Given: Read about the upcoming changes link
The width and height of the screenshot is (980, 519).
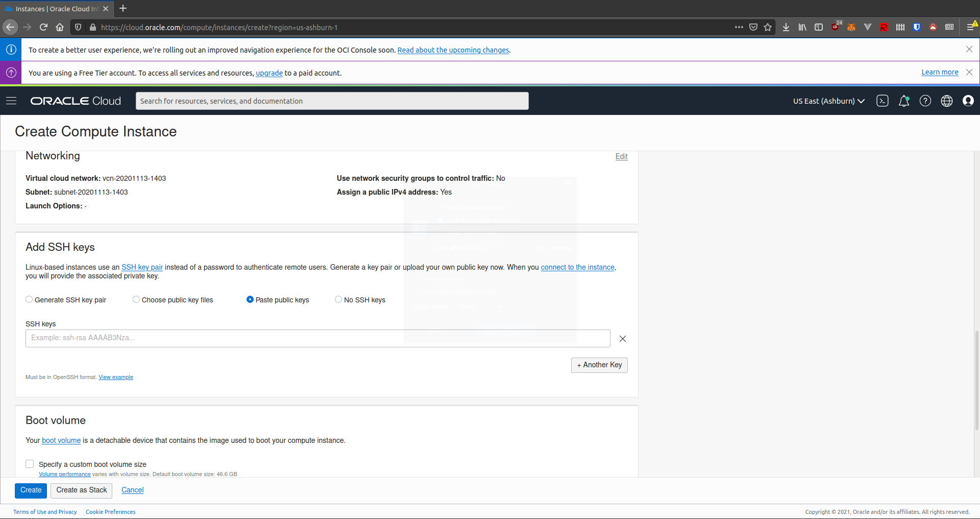Looking at the screenshot, I should (x=453, y=50).
